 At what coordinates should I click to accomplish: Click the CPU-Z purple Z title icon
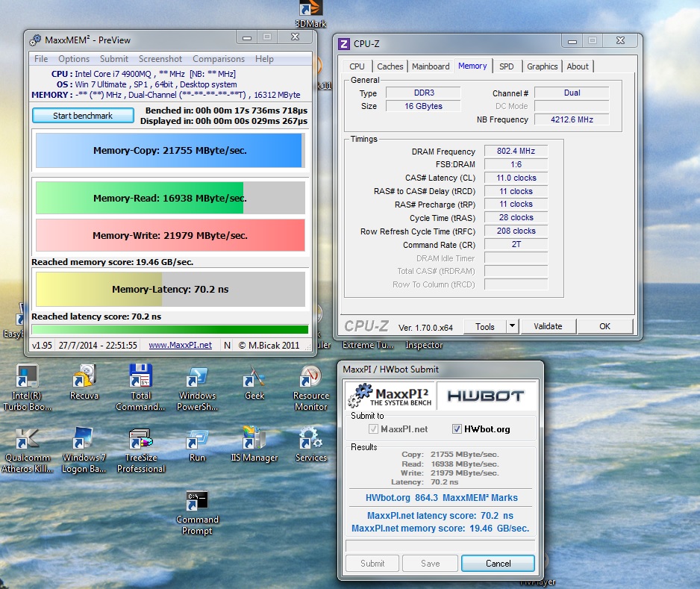click(x=344, y=44)
